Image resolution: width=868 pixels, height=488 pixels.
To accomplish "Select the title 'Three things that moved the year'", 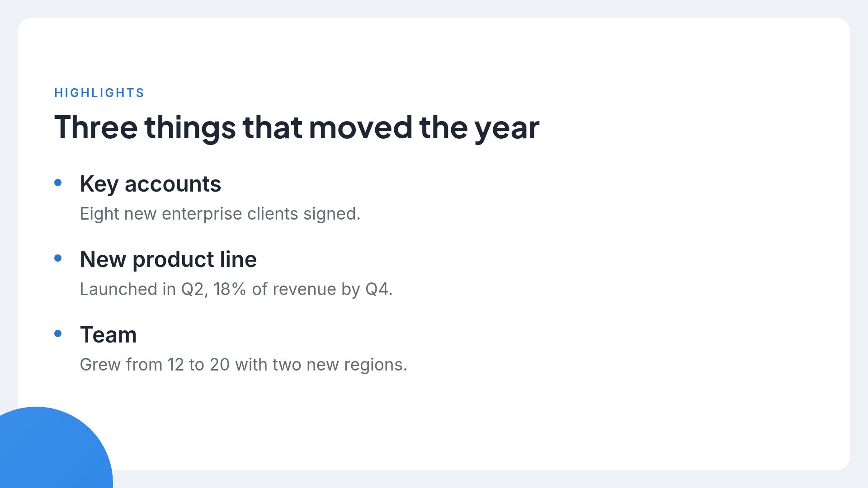I will tap(297, 127).
